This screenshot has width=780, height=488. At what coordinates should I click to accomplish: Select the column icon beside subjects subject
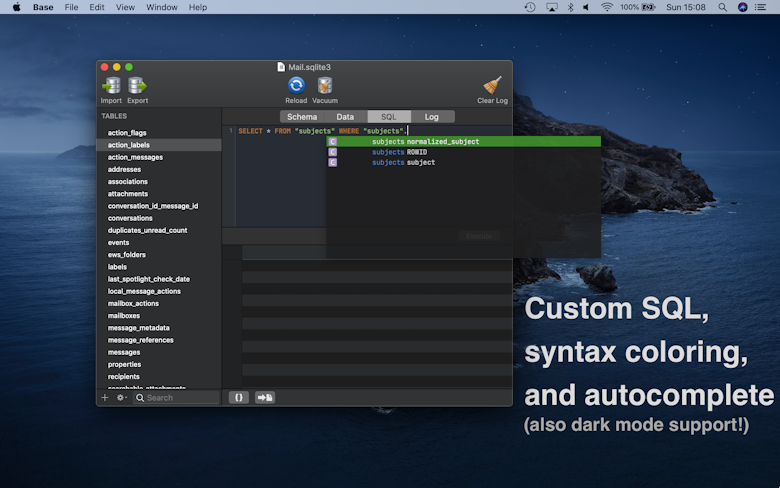(333, 163)
